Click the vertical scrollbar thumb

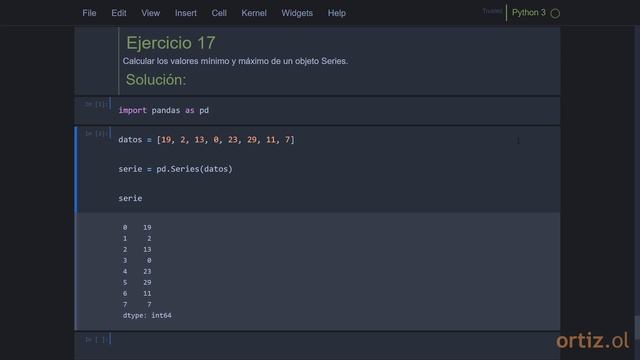tap(637, 327)
